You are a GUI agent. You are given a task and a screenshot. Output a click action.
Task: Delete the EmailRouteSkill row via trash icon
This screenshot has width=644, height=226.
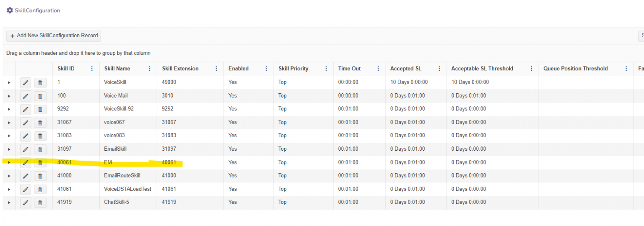(40, 176)
